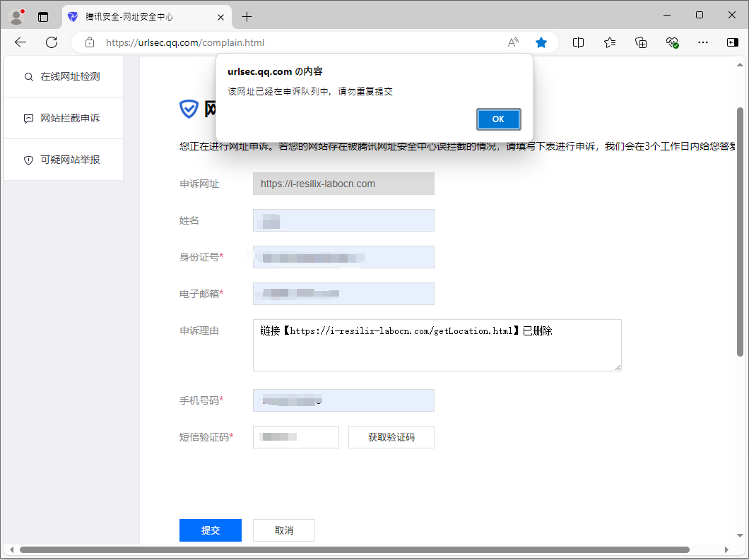This screenshot has height=560, width=749.
Task: Minimize the browser window
Action: tap(667, 16)
